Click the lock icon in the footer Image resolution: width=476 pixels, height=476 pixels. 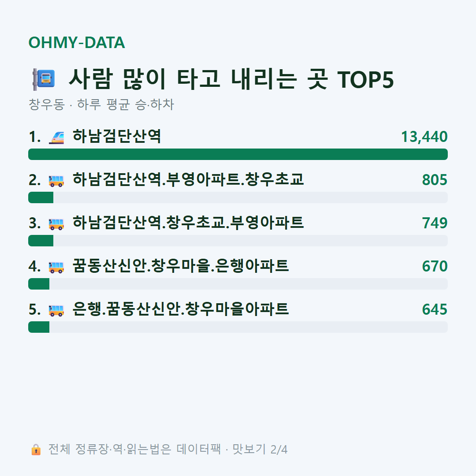[36, 449]
